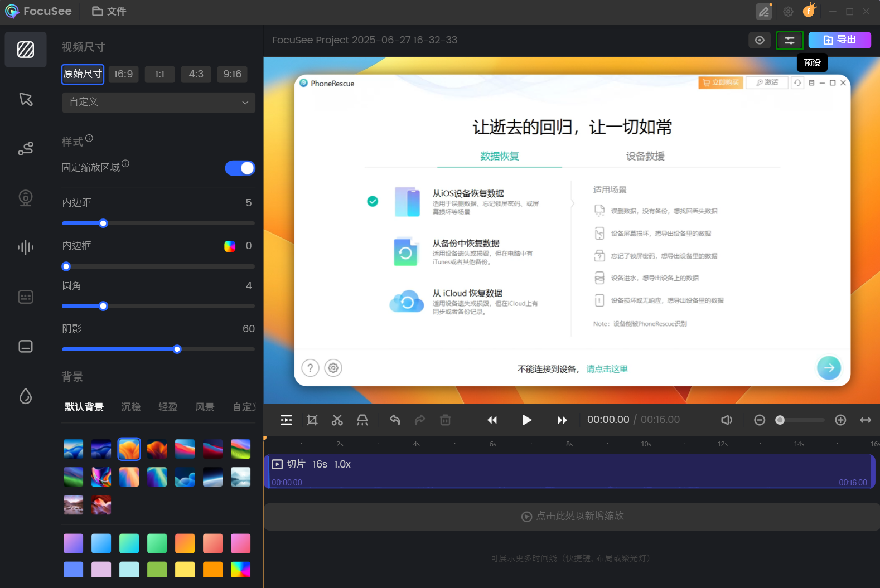Rewind to previous frame
This screenshot has width=880, height=588.
point(492,420)
